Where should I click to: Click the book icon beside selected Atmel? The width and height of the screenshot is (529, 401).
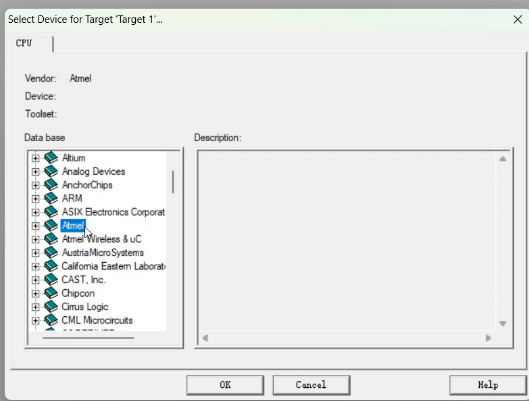pyautogui.click(x=51, y=225)
